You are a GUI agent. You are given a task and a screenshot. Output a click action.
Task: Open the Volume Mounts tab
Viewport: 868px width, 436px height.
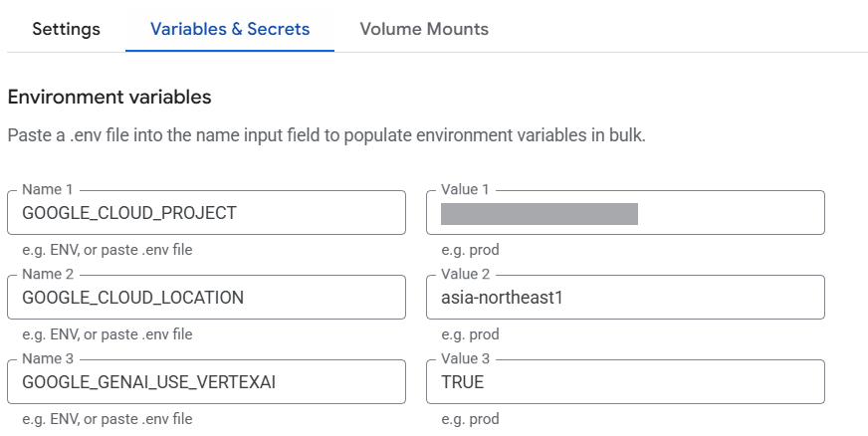424,29
